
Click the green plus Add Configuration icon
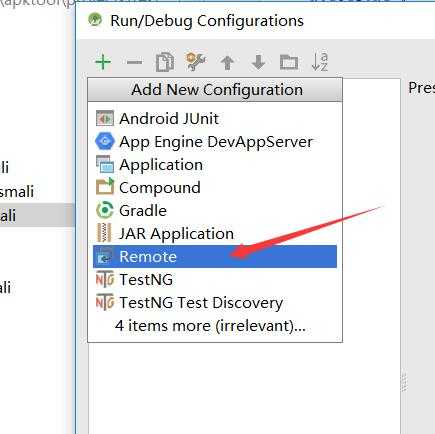103,62
